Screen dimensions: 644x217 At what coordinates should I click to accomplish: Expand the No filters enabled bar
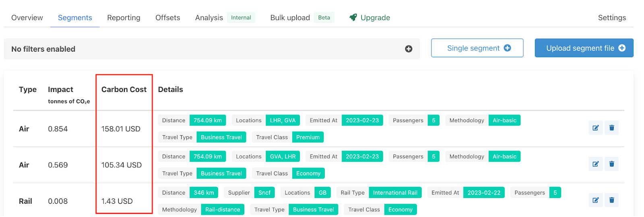coord(201,49)
